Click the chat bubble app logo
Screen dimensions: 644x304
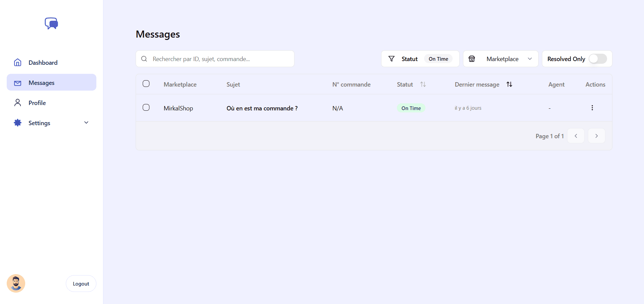pyautogui.click(x=51, y=23)
